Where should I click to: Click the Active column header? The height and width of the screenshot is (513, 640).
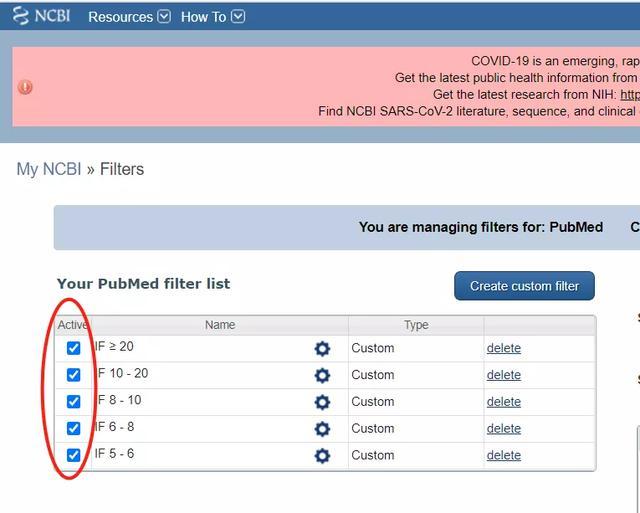pyautogui.click(x=72, y=325)
